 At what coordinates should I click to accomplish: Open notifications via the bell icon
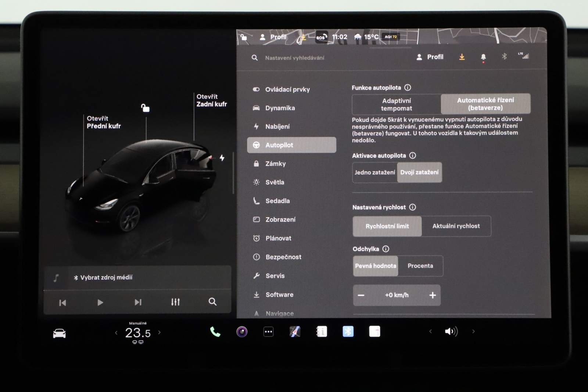tap(483, 57)
